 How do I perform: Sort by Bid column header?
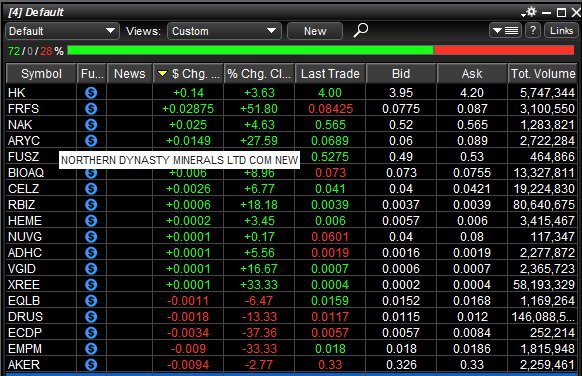(401, 73)
